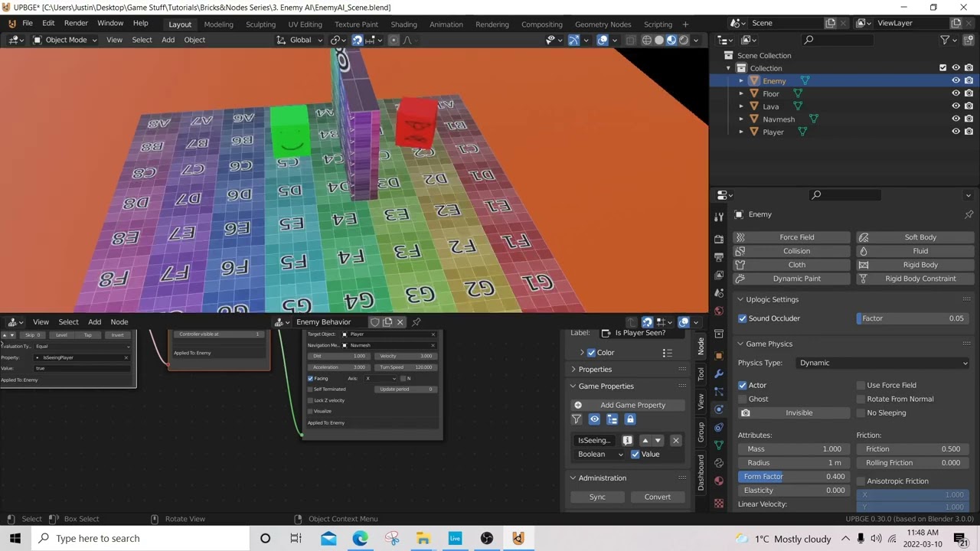Expand the node Properties panel
The width and height of the screenshot is (980, 551).
point(595,369)
